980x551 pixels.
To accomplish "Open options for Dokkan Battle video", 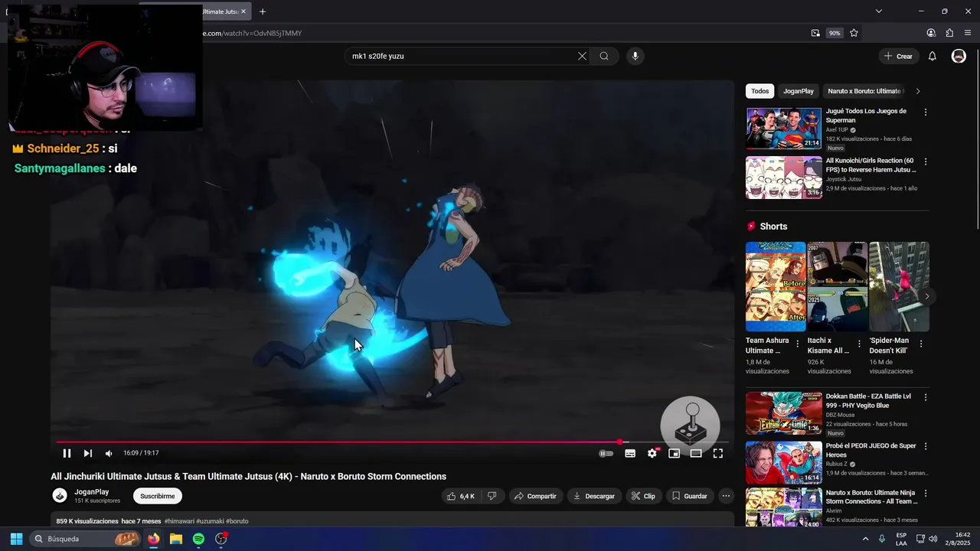I will point(926,397).
